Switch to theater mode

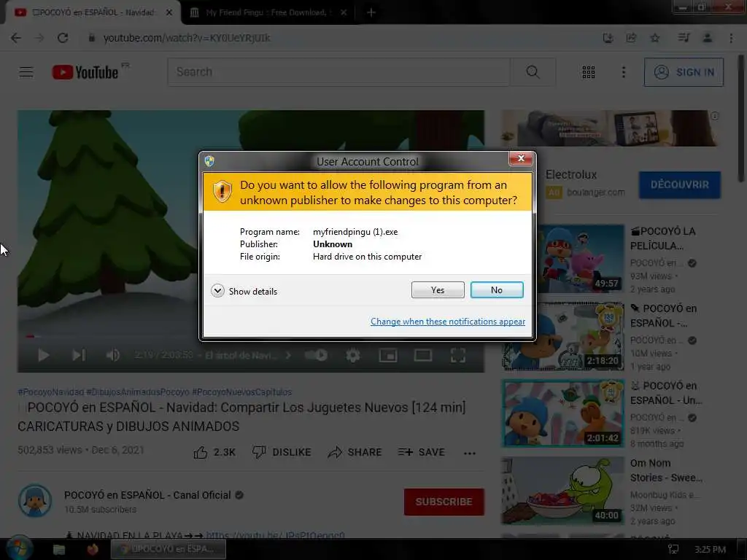click(x=422, y=355)
